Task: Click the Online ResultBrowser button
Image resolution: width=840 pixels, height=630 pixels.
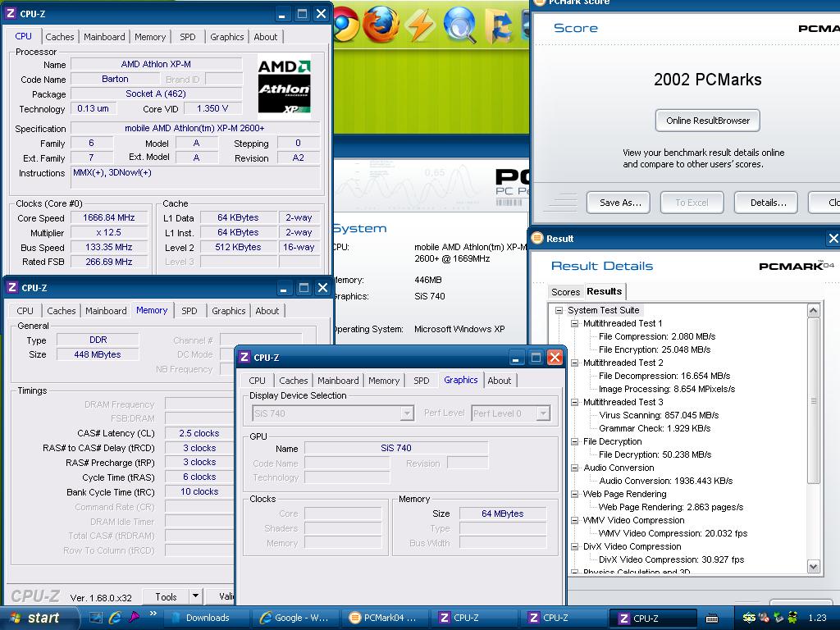Action: 708,121
